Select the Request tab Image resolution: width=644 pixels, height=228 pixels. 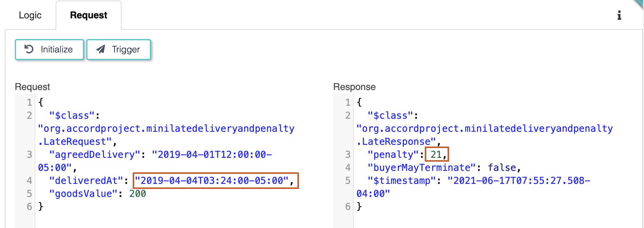pos(89,15)
